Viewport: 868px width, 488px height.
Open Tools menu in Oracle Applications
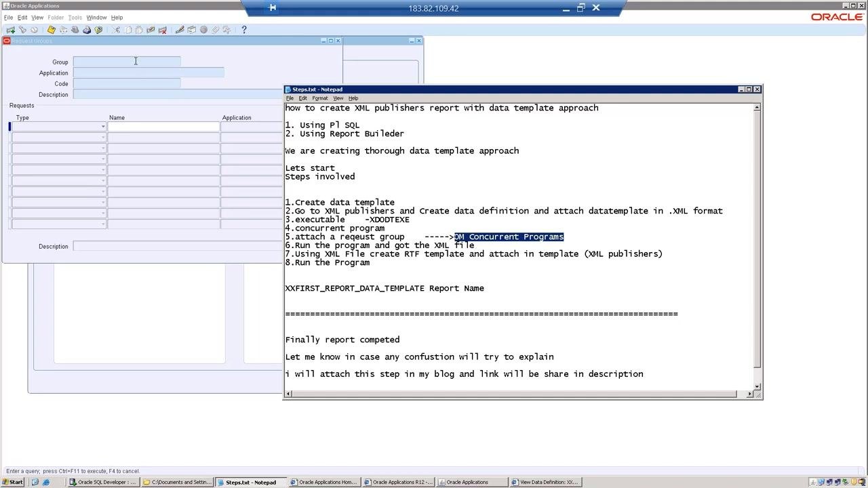point(75,18)
